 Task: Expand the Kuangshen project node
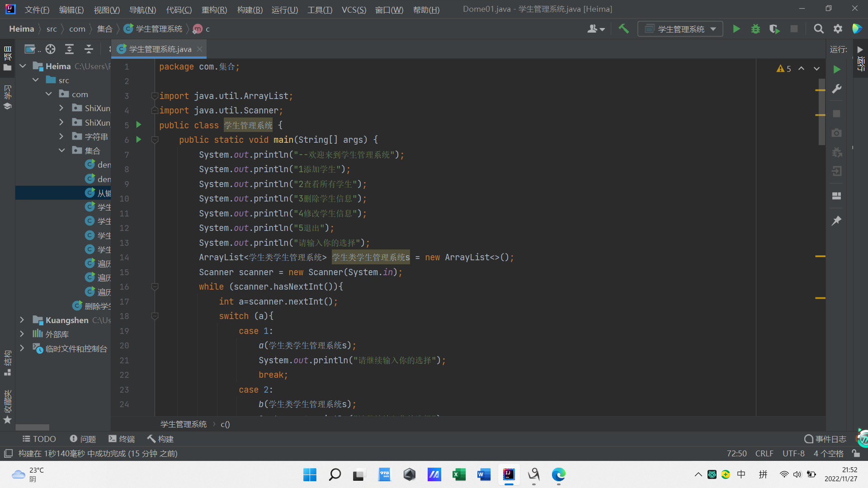coord(22,320)
